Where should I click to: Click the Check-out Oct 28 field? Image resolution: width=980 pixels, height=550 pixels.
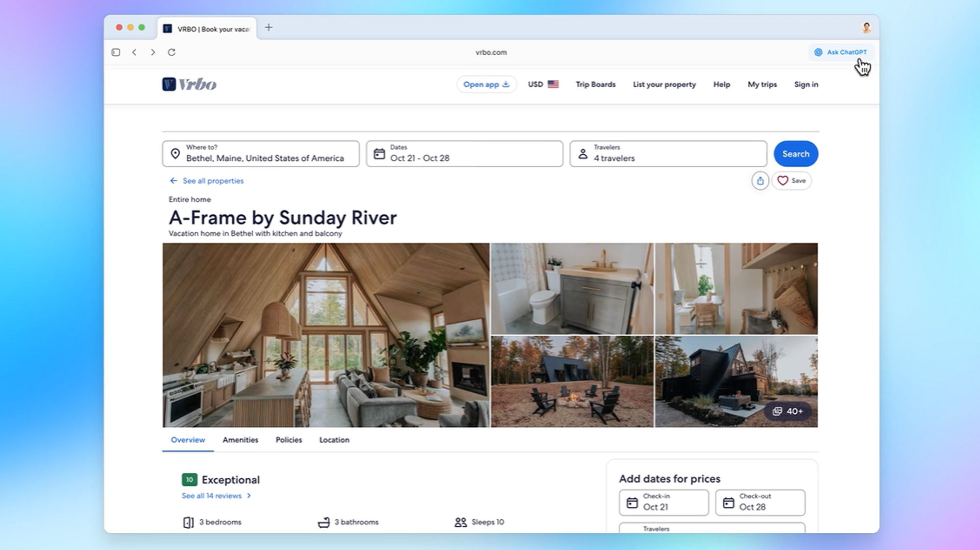pos(759,502)
